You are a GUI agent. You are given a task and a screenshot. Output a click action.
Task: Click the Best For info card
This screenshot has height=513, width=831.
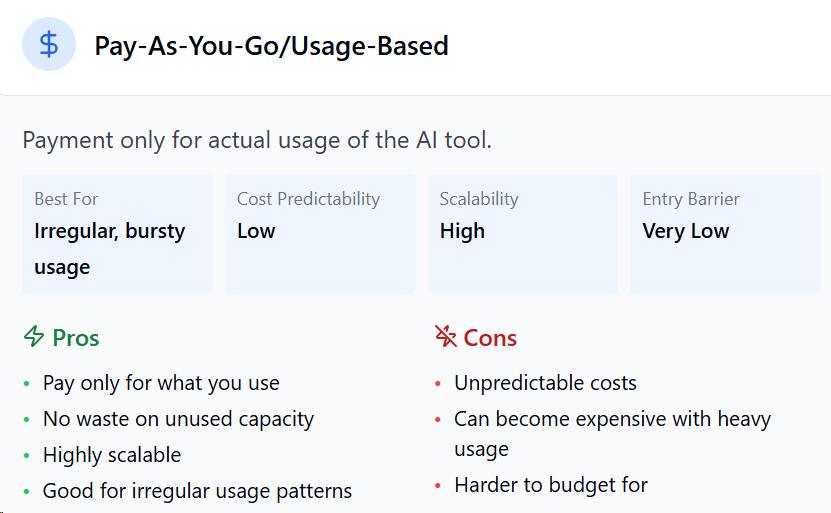[117, 234]
